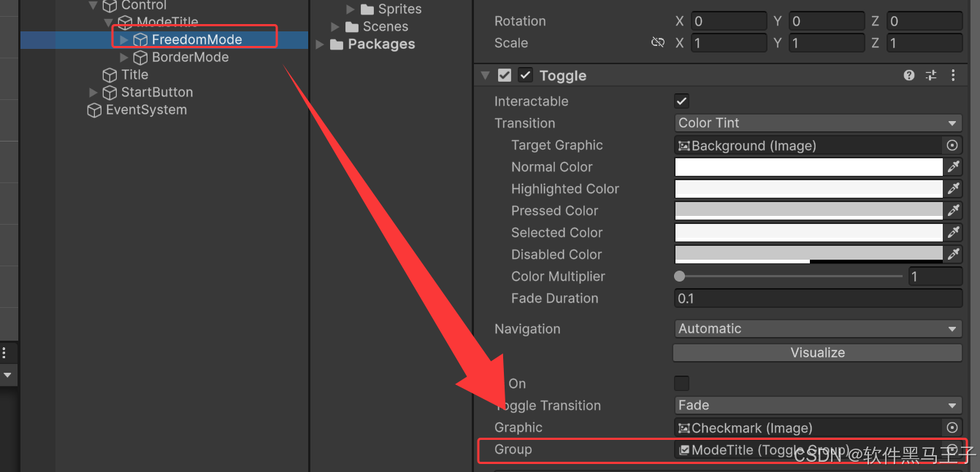
Task: Open the Disabled Color swatch
Action: click(809, 255)
